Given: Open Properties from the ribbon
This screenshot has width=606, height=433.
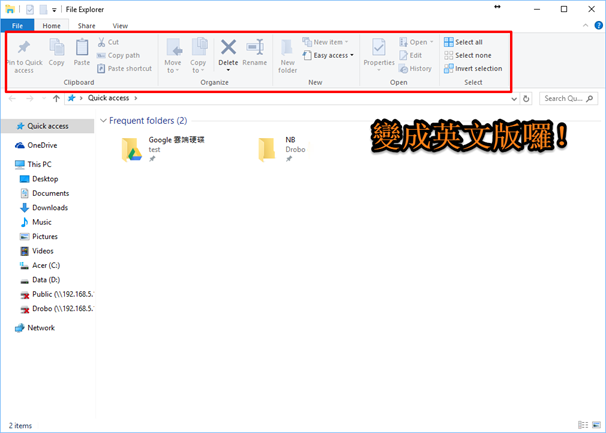Looking at the screenshot, I should 379,53.
